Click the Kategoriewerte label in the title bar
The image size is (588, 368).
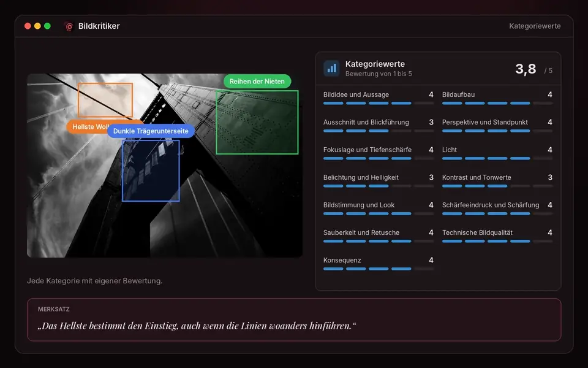535,26
